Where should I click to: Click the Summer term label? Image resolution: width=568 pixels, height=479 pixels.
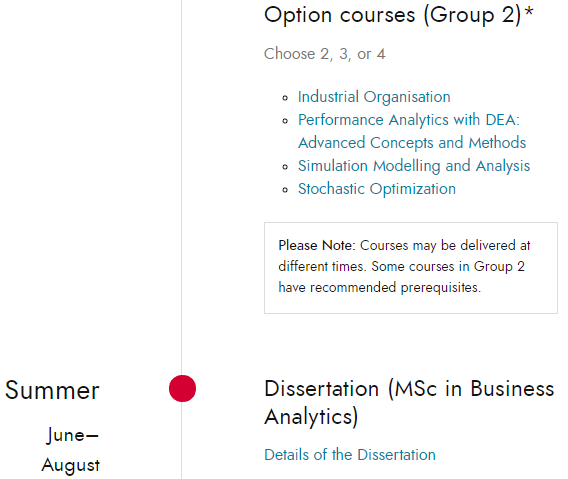pos(52,390)
